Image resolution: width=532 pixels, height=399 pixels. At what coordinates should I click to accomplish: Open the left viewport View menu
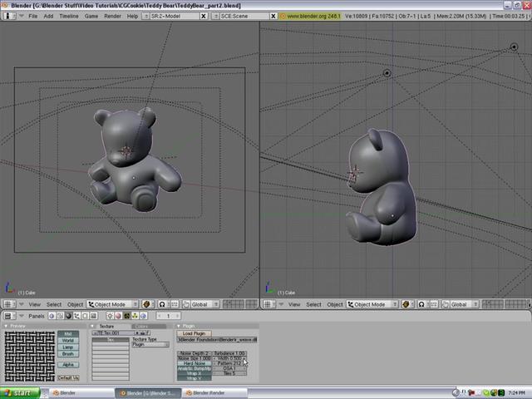coord(34,304)
